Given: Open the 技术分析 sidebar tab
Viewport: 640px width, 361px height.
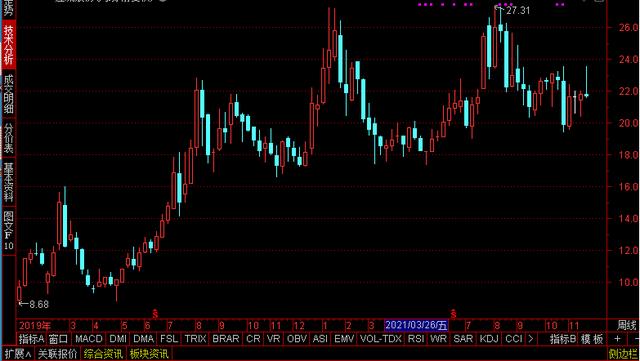Looking at the screenshot, I should [8, 44].
